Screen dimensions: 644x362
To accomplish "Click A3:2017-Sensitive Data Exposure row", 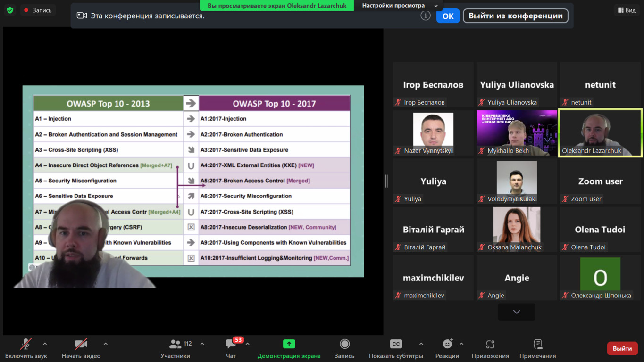I will point(274,150).
